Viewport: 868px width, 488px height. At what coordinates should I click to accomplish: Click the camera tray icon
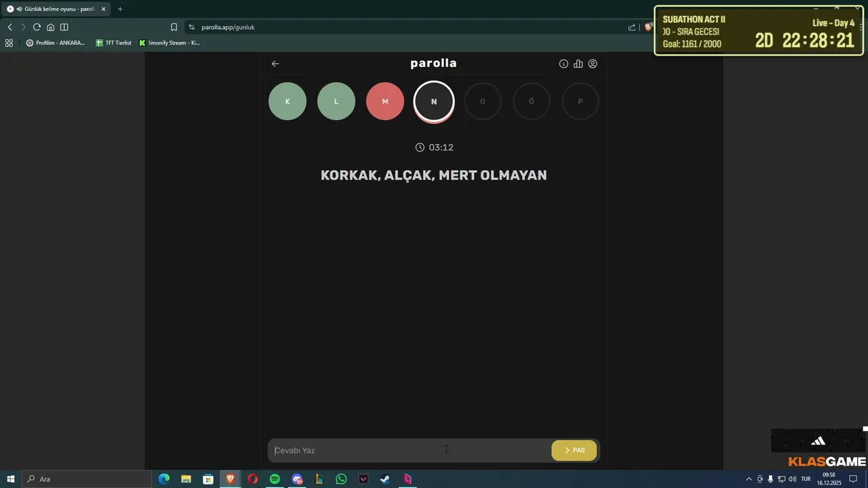pyautogui.click(x=759, y=479)
